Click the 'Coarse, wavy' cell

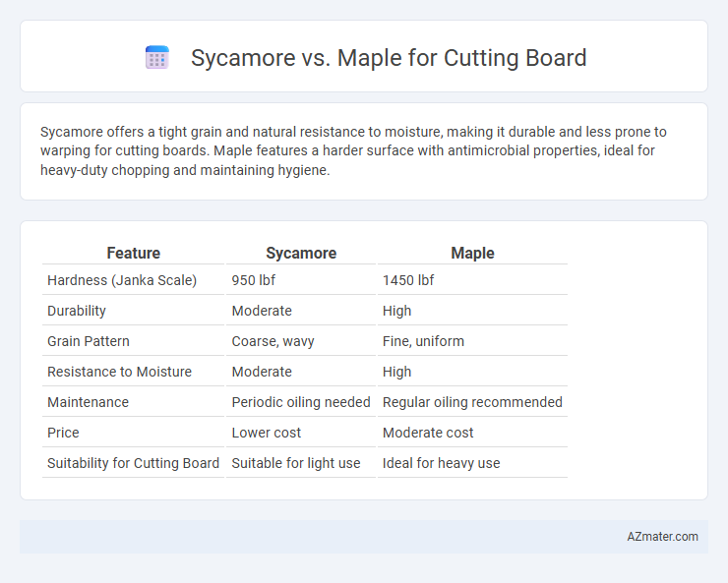[x=273, y=341]
